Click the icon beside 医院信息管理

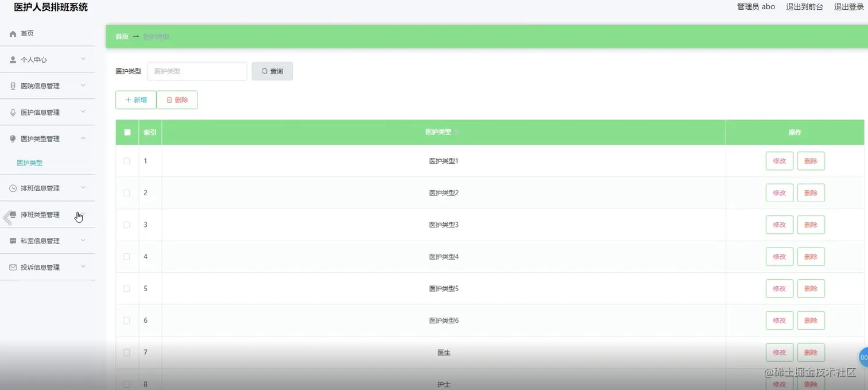[13, 86]
